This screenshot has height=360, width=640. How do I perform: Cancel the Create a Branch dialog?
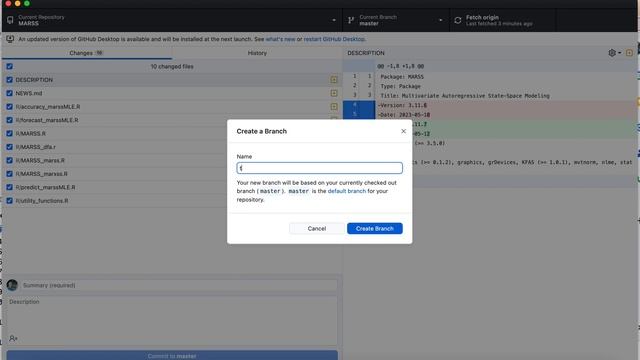tap(317, 229)
